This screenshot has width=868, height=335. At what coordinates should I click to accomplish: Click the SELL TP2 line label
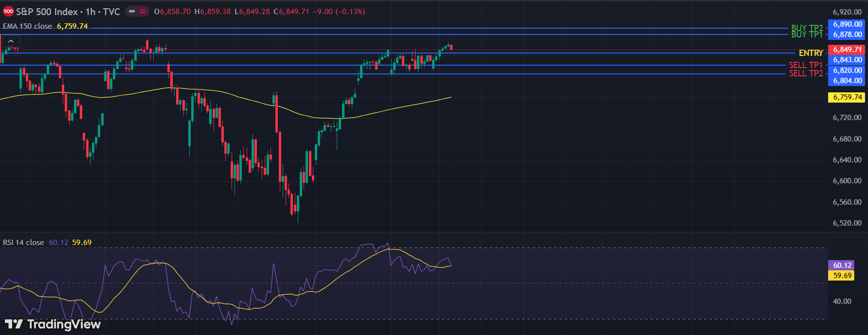806,73
